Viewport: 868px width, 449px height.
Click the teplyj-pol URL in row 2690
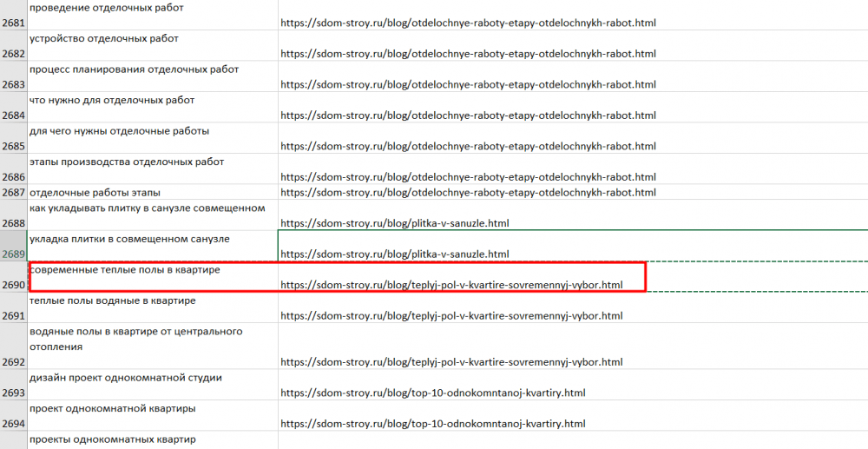[451, 285]
